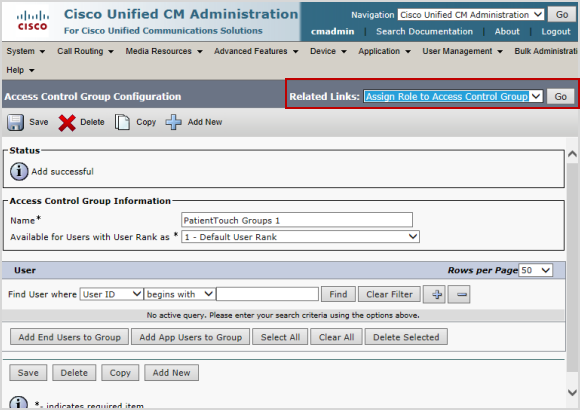Click the Clear Filter button
The height and width of the screenshot is (410, 580).
pos(389,294)
